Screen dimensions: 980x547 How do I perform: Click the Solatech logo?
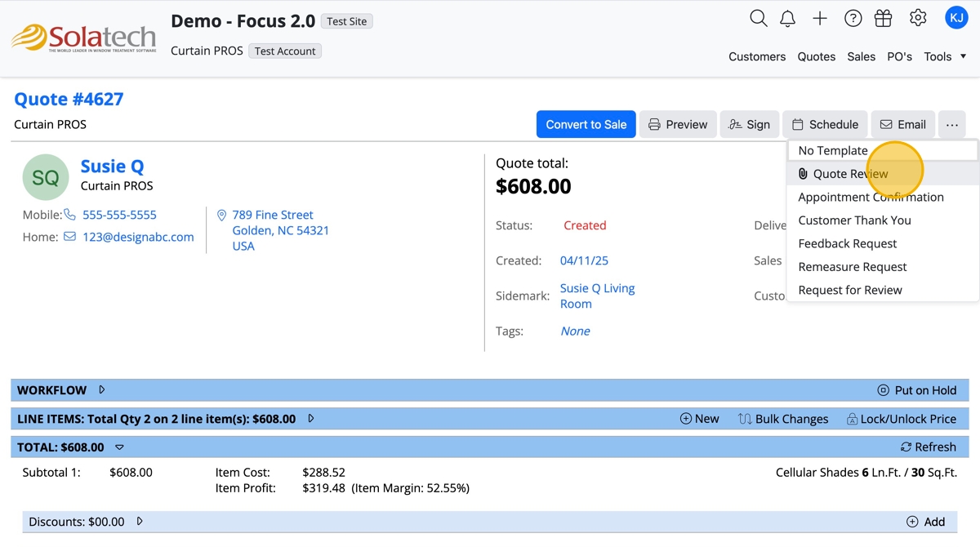pyautogui.click(x=83, y=38)
